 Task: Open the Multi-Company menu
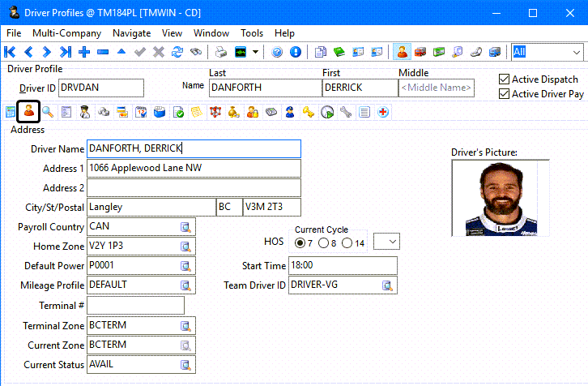[x=66, y=33]
